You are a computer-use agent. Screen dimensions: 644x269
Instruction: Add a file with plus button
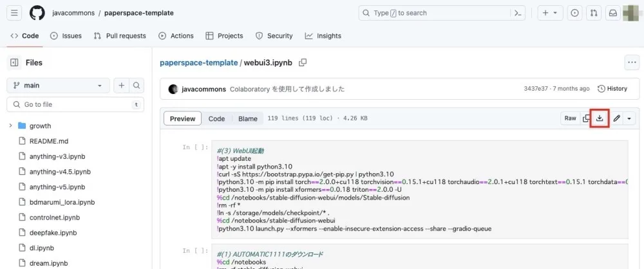click(x=122, y=86)
